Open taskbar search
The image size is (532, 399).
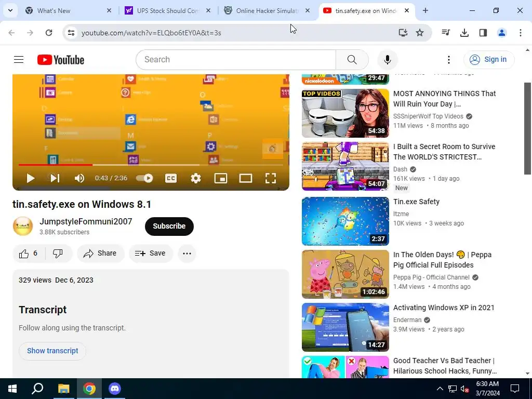(x=37, y=389)
